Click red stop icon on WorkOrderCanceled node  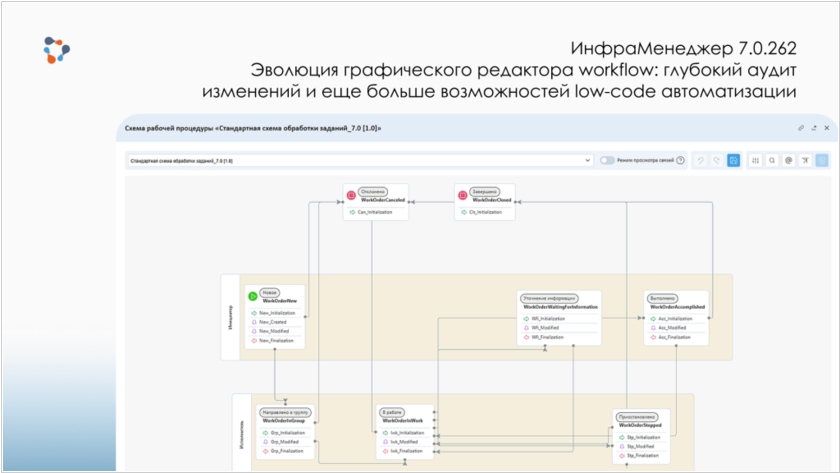pyautogui.click(x=351, y=196)
